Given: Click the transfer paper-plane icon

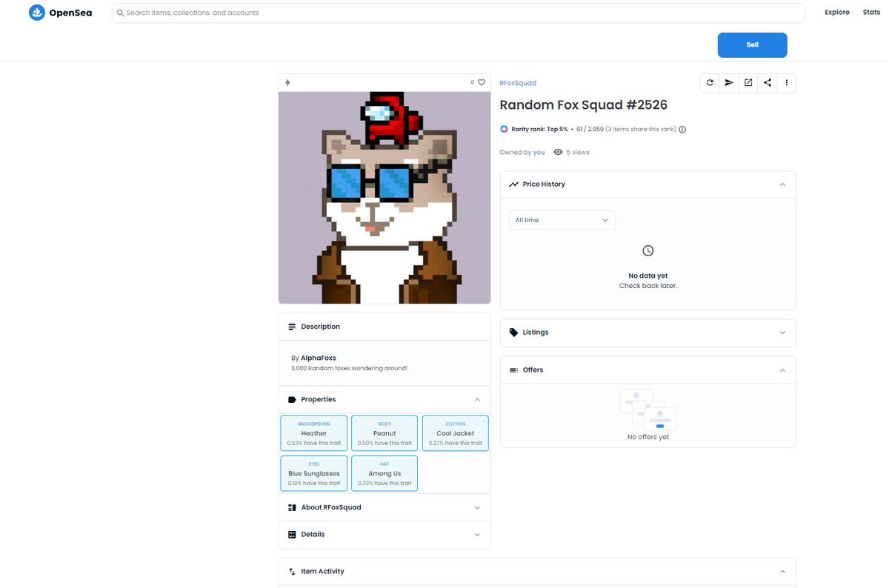Looking at the screenshot, I should click(x=729, y=83).
